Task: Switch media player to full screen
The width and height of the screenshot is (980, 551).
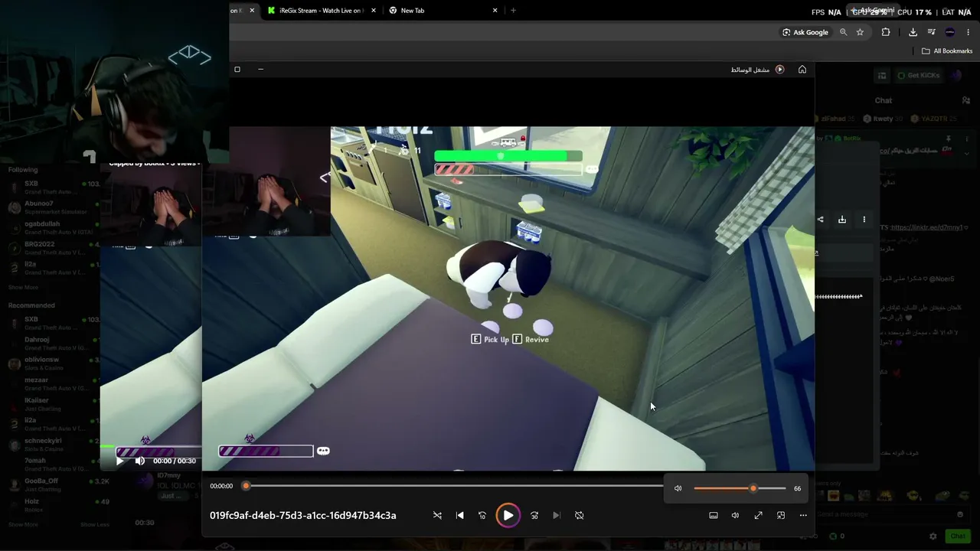Action: 758,516
